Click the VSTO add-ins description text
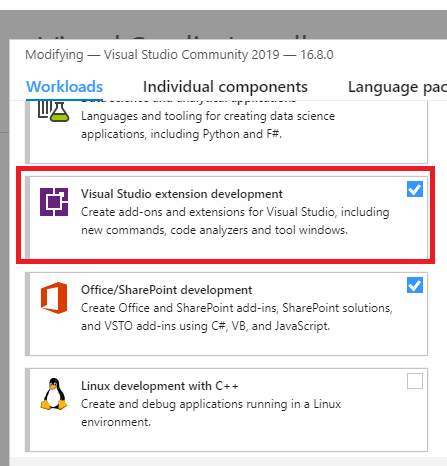The width and height of the screenshot is (447, 466). 237,317
